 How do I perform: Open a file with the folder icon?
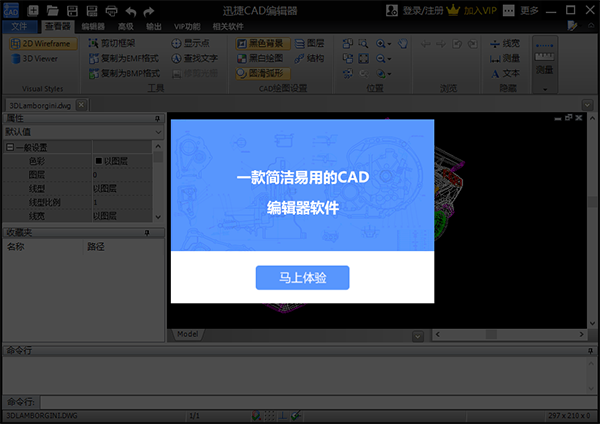pos(52,11)
